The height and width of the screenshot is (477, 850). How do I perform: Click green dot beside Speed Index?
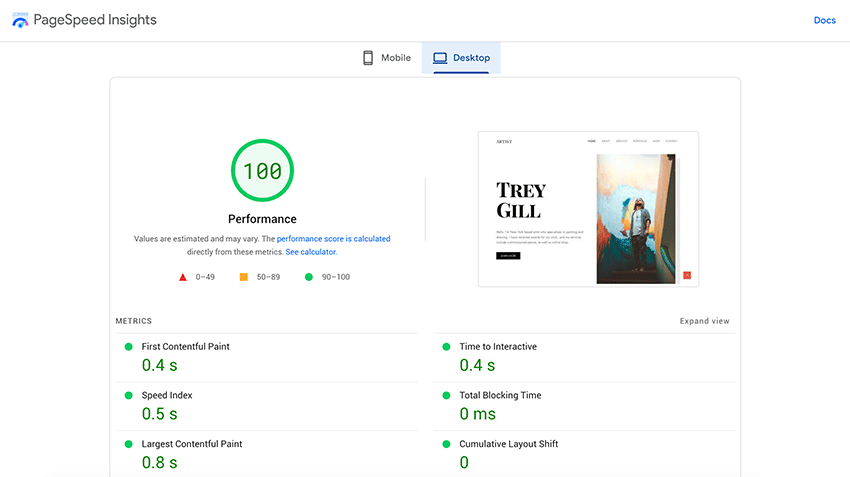tap(128, 395)
